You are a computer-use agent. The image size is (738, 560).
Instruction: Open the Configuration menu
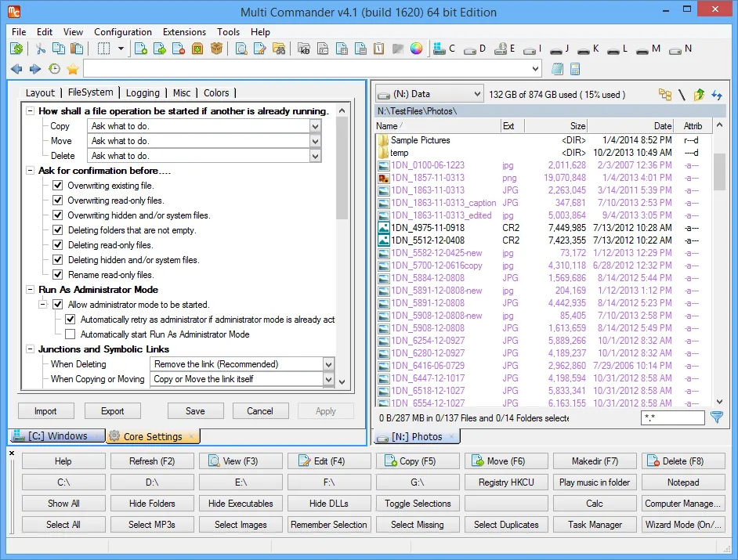pos(123,32)
